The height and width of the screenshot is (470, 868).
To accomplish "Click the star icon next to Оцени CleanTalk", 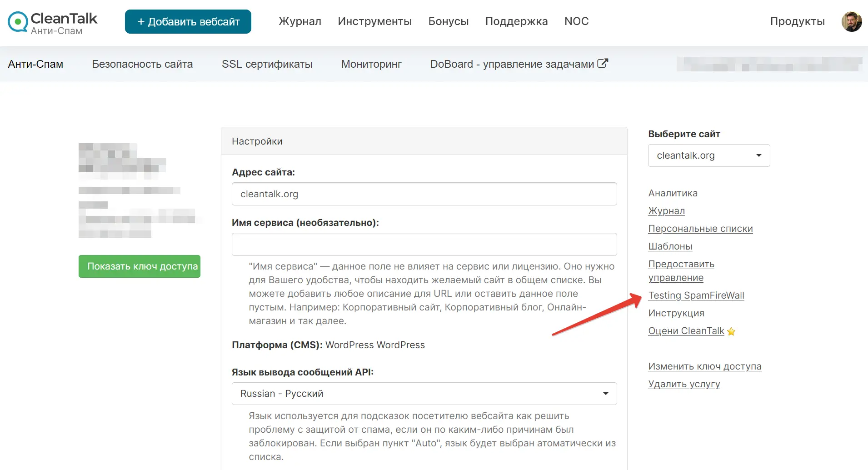I will [x=731, y=331].
